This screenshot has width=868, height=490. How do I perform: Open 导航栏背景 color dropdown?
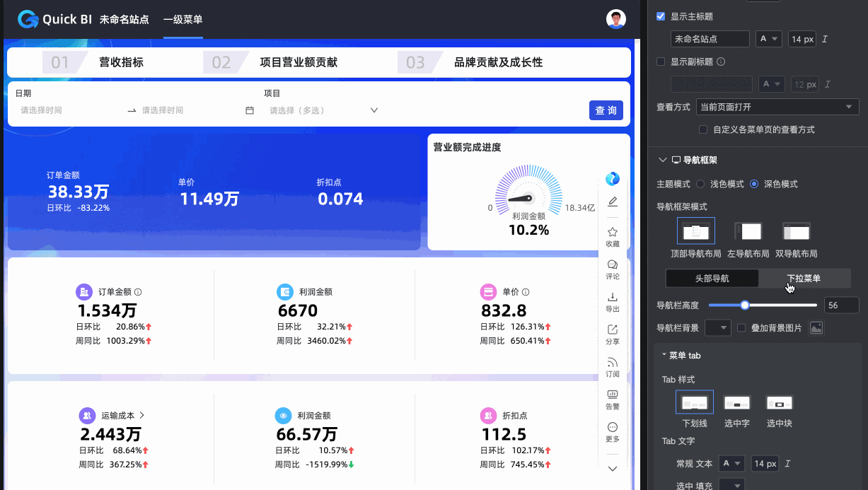719,327
